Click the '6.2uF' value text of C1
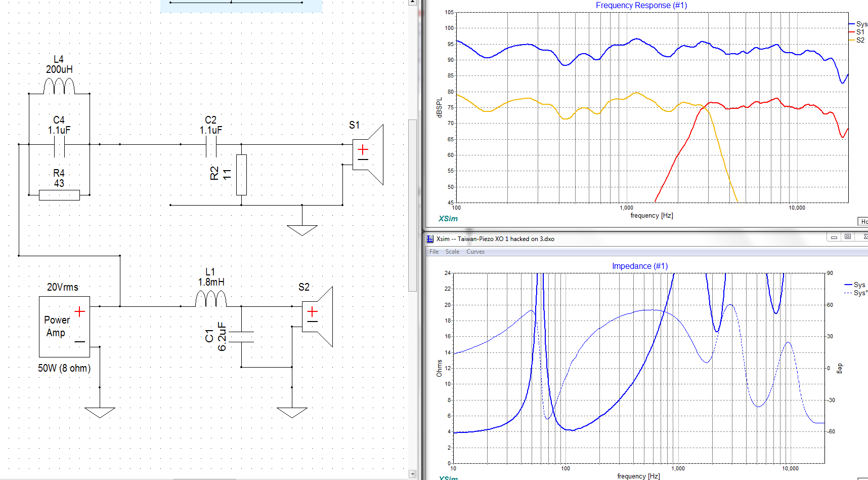 222,337
